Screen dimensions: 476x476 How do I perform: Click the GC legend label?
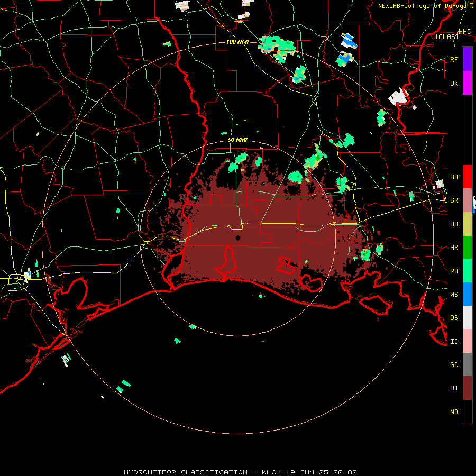click(454, 365)
